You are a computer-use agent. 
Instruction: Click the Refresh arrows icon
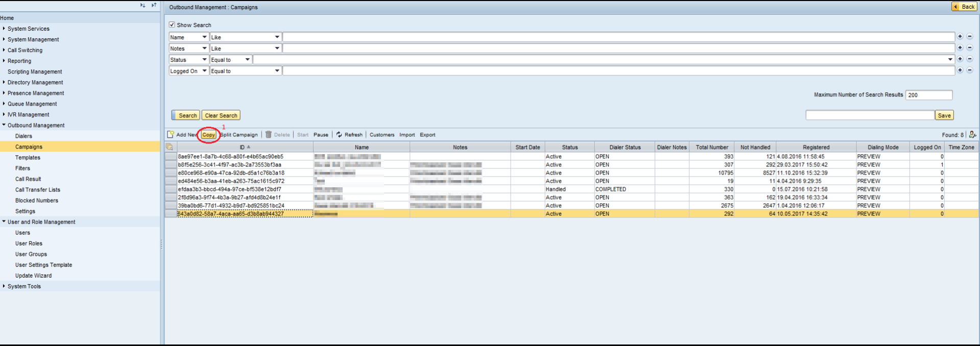click(x=339, y=135)
